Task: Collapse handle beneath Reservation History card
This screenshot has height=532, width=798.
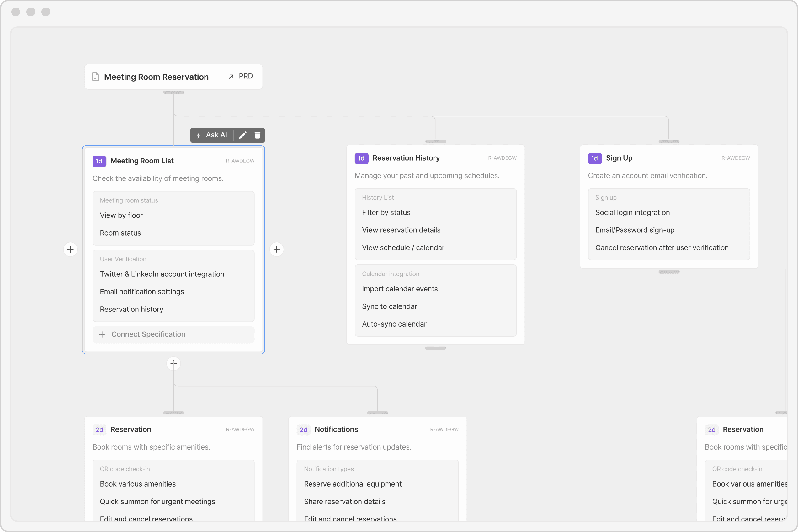Action: [x=435, y=348]
